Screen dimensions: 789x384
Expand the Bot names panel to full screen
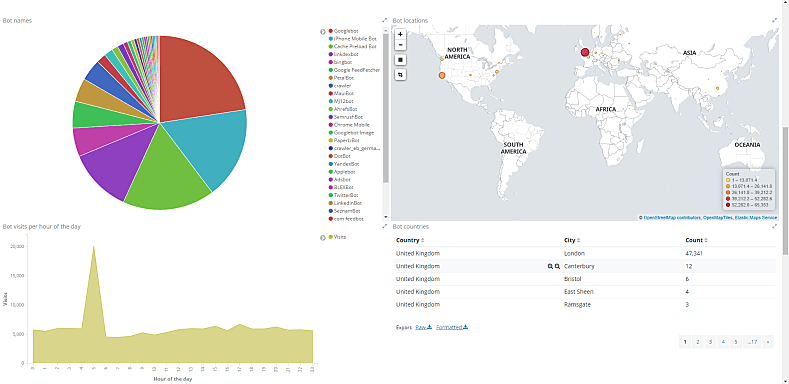384,20
